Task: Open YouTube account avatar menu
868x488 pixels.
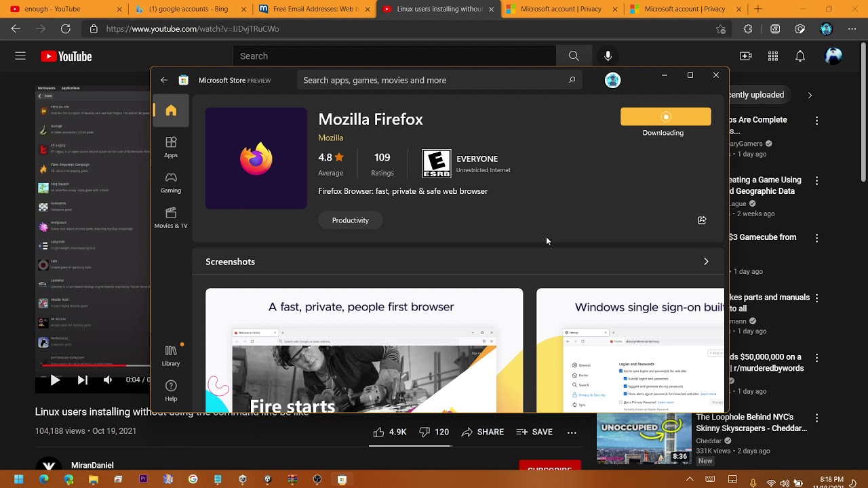Action: (x=833, y=56)
